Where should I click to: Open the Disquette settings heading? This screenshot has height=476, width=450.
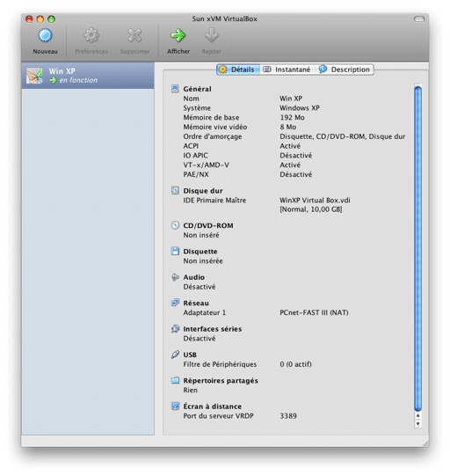pyautogui.click(x=200, y=252)
